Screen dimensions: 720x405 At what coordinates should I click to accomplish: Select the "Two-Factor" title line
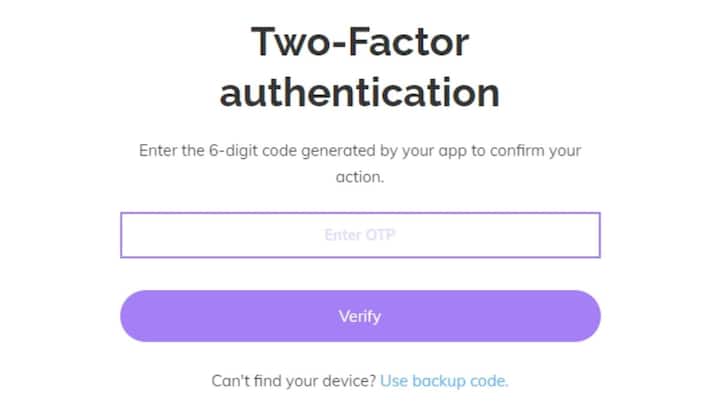[x=360, y=42]
